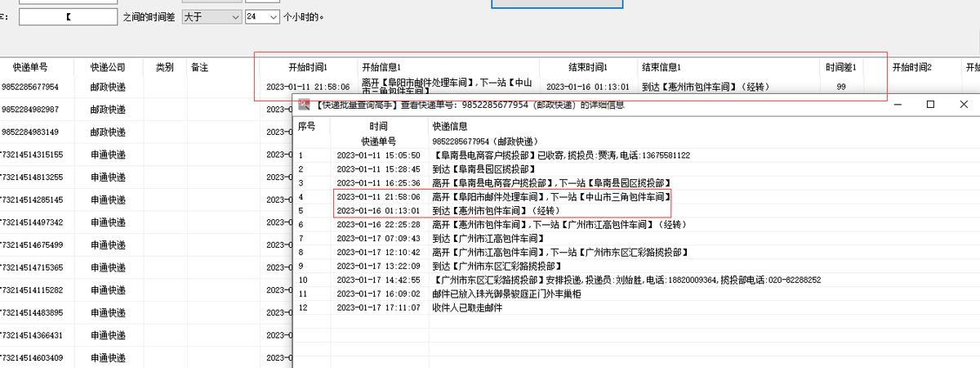The width and height of the screenshot is (980, 368).
Task: Click the 序号 header in detail window
Action: point(306,126)
